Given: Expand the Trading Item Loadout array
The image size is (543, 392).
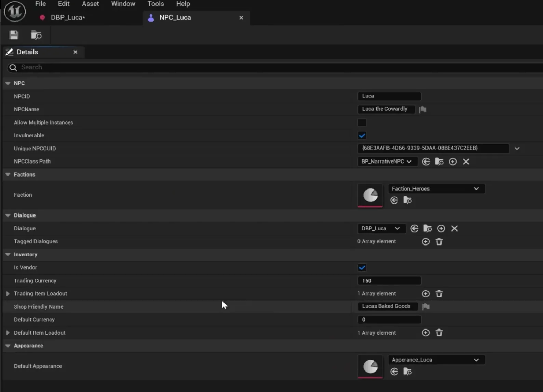Looking at the screenshot, I should [x=8, y=294].
